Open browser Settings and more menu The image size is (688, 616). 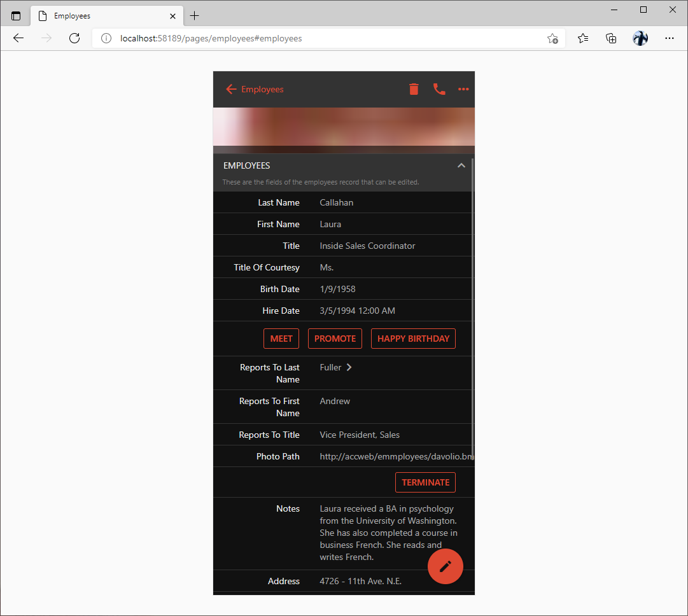tap(670, 38)
